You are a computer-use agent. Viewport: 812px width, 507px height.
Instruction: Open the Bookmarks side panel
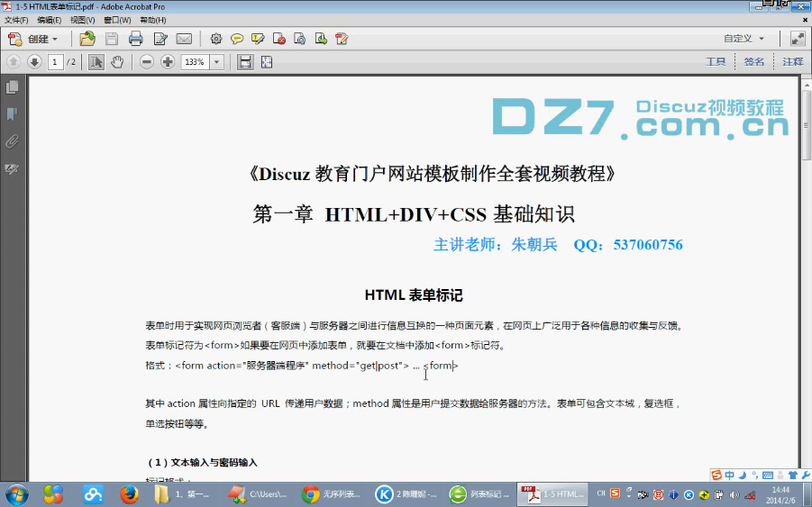12,114
